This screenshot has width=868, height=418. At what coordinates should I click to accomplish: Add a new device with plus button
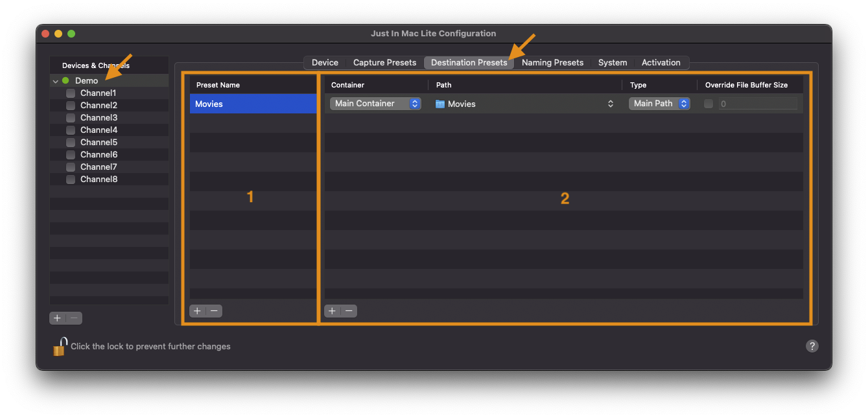[x=58, y=318]
